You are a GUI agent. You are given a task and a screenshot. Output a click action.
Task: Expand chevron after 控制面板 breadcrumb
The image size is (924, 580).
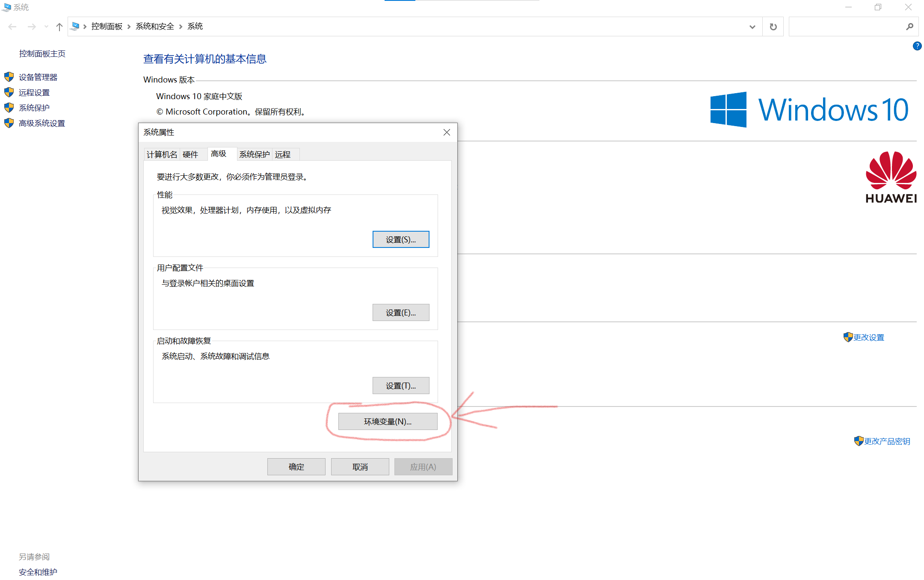pos(129,26)
